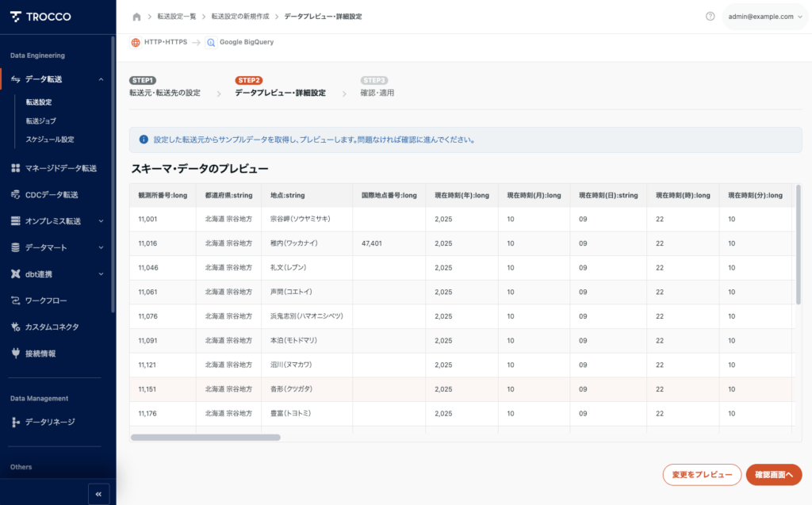Open the admin@example.com account dropdown
The width and height of the screenshot is (812, 505).
point(764,17)
